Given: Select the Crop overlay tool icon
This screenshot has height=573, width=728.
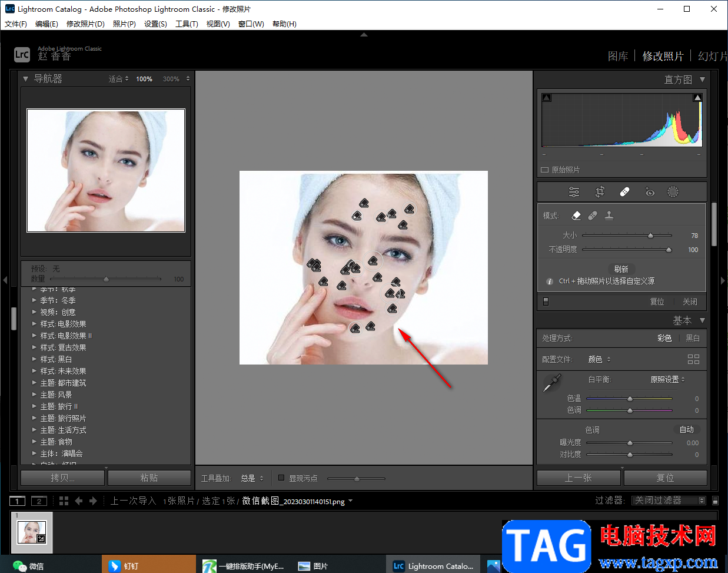Looking at the screenshot, I should [600, 192].
